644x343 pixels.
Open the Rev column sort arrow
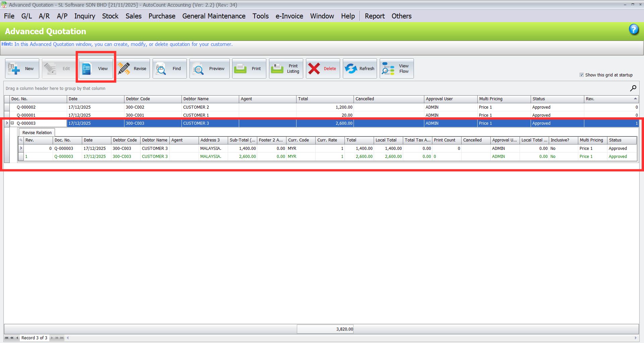(x=636, y=99)
